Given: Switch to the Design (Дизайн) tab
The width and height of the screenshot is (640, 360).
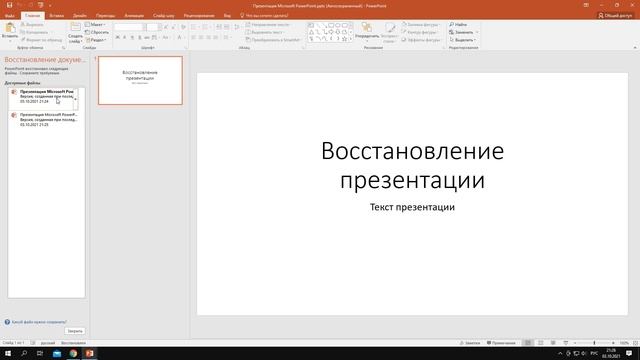Looking at the screenshot, I should point(80,16).
